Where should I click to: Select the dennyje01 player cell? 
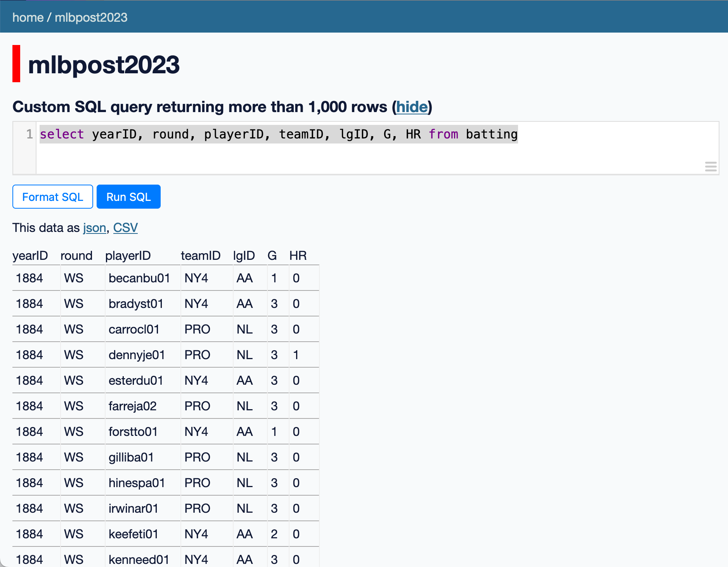(137, 355)
